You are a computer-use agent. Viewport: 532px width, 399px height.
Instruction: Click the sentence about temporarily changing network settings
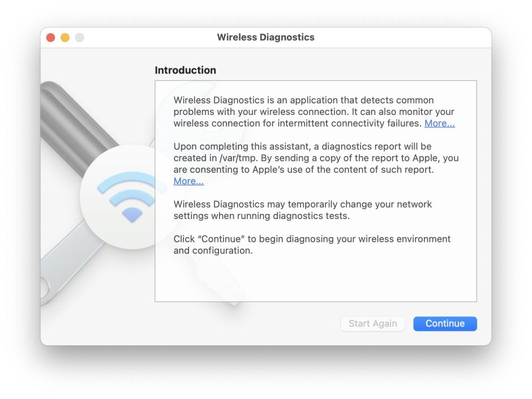pyautogui.click(x=303, y=210)
